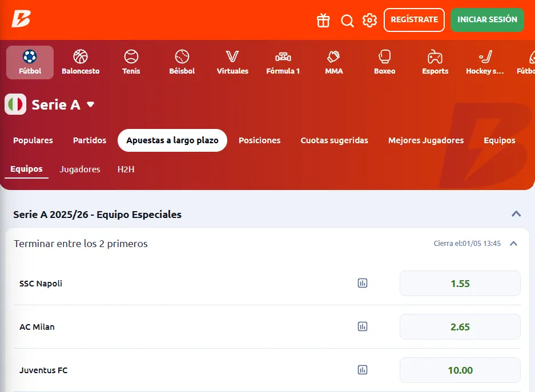535x392 pixels.
Task: Open the gift promotions icon
Action: click(x=323, y=20)
